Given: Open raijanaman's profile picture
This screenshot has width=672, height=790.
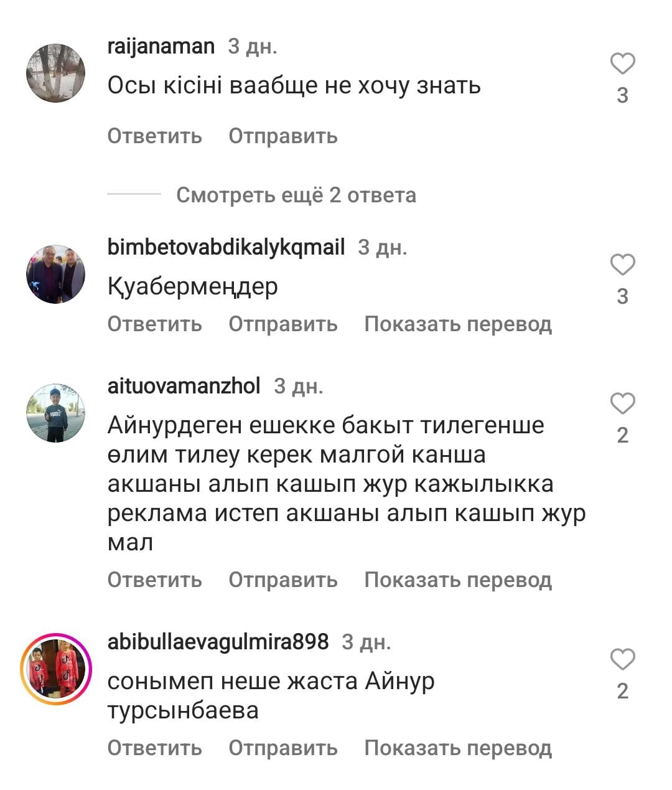Looking at the screenshot, I should point(55,73).
